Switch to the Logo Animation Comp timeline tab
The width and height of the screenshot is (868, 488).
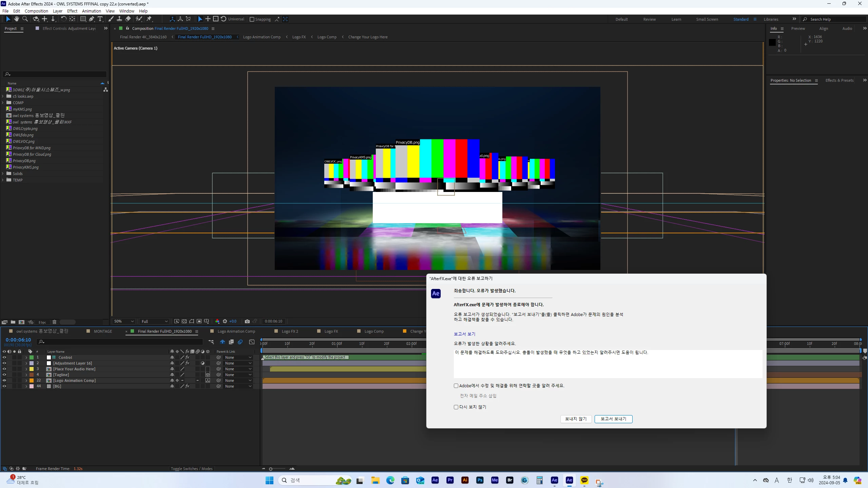[236, 331]
